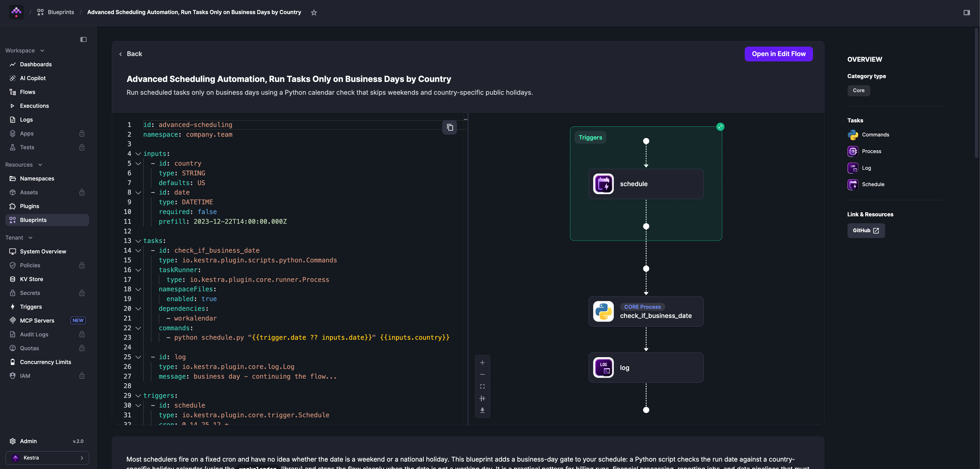The height and width of the screenshot is (469, 980).
Task: Open the GitHub resource link
Action: pos(866,230)
